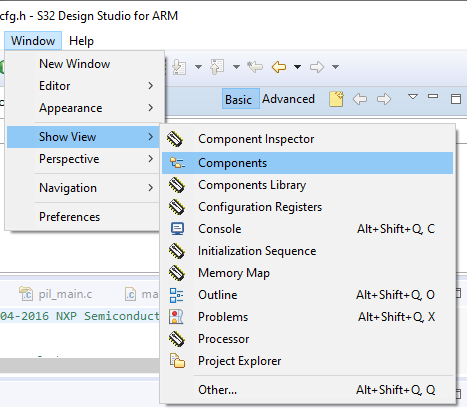The width and height of the screenshot is (467, 415).
Task: Show the Configuration Registers view
Action: click(307, 207)
